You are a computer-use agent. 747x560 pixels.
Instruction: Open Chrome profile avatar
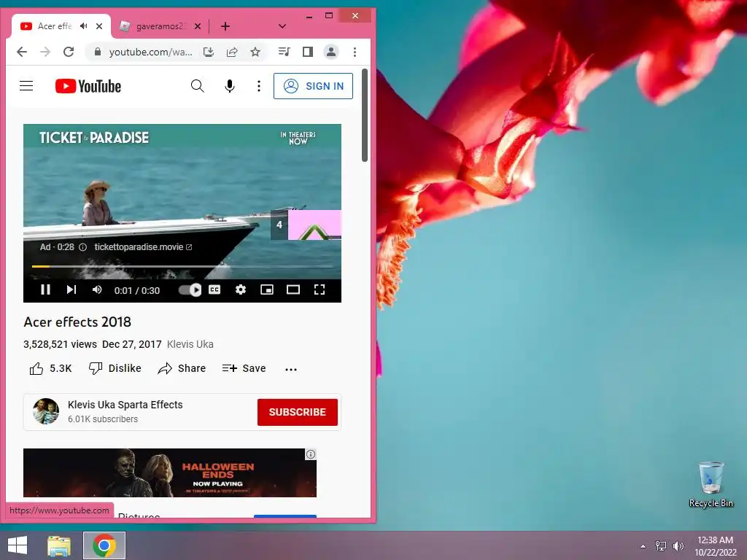[x=331, y=52]
